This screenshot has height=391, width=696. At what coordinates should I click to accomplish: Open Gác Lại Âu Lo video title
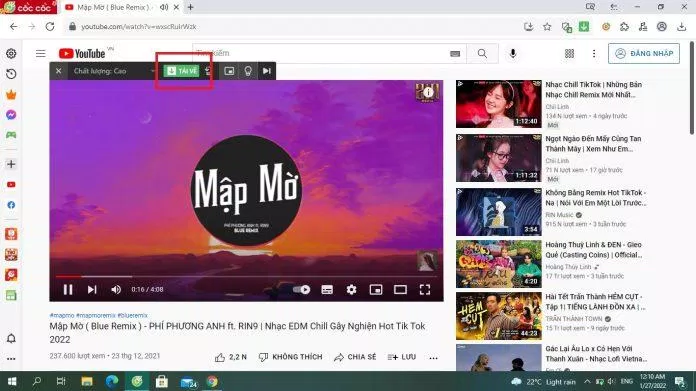point(596,354)
